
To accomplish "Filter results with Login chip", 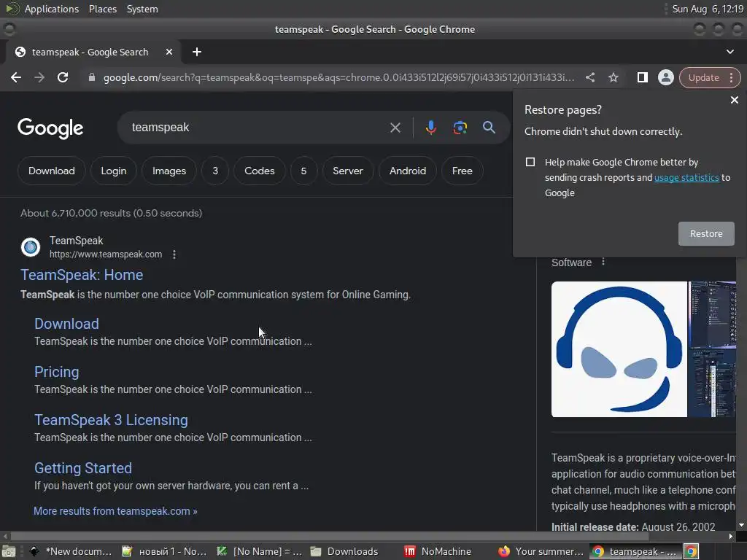I will pos(113,171).
